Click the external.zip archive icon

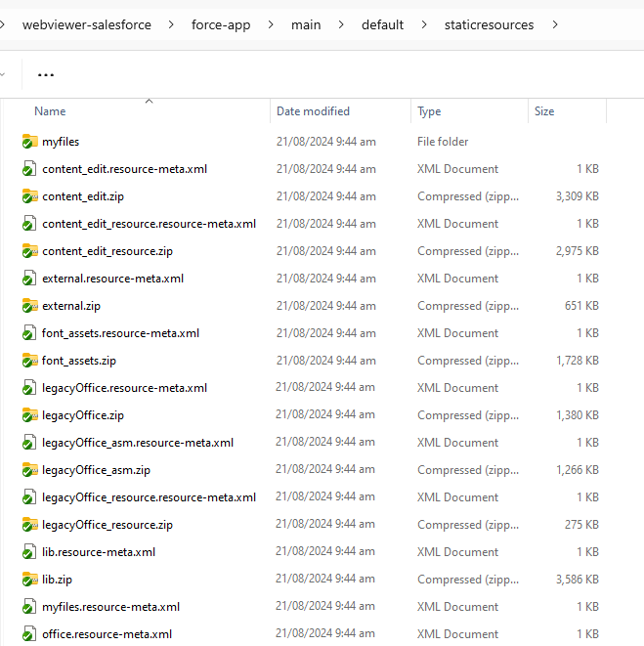tap(29, 306)
